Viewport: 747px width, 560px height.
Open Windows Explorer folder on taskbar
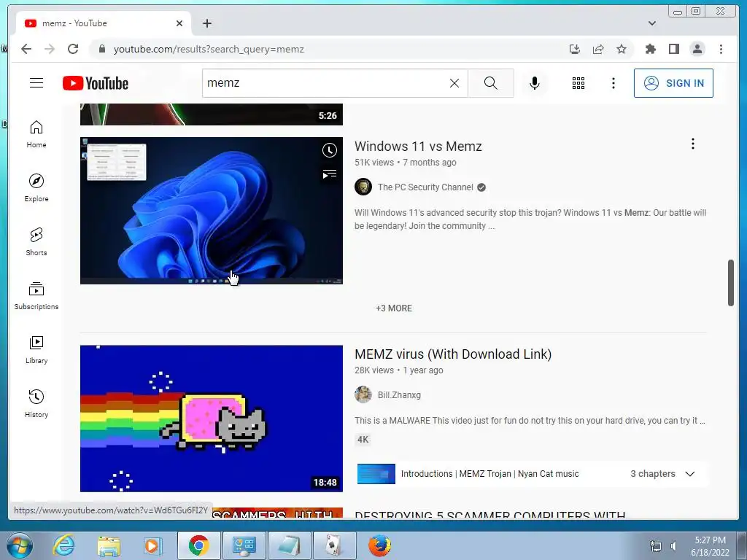109,545
